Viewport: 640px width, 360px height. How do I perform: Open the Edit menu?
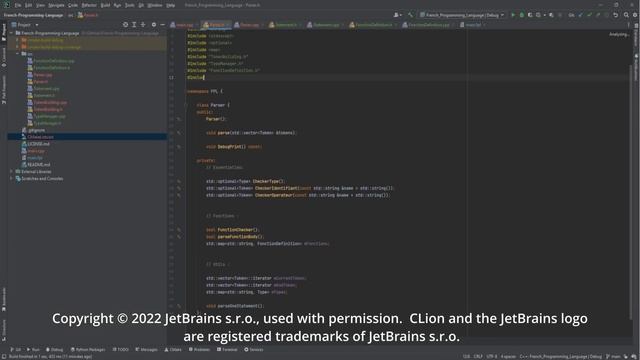29,5
